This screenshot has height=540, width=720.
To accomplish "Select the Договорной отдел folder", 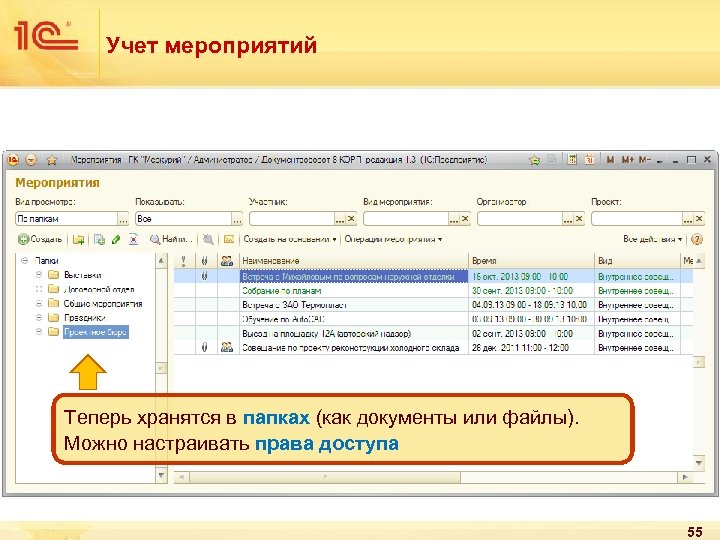I will point(99,289).
